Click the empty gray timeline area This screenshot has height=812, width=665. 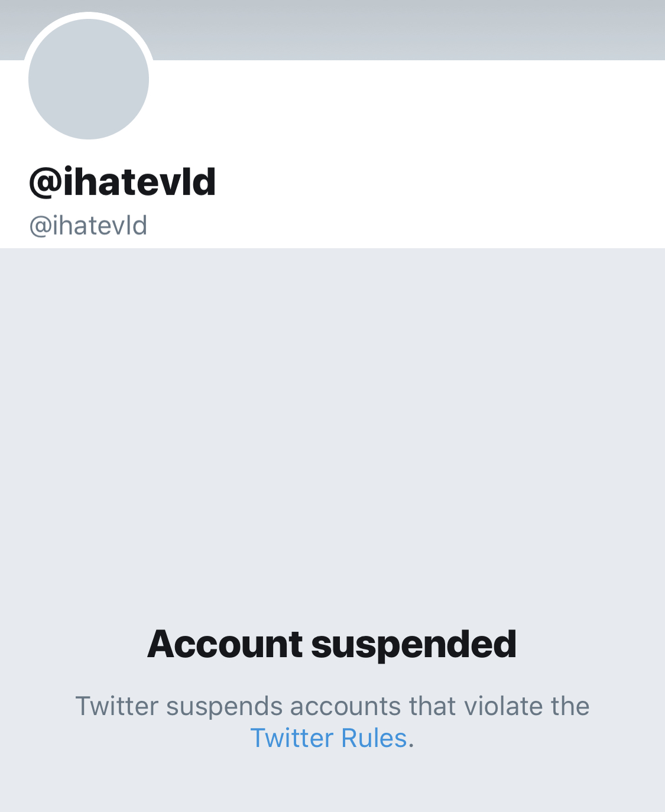click(x=332, y=426)
